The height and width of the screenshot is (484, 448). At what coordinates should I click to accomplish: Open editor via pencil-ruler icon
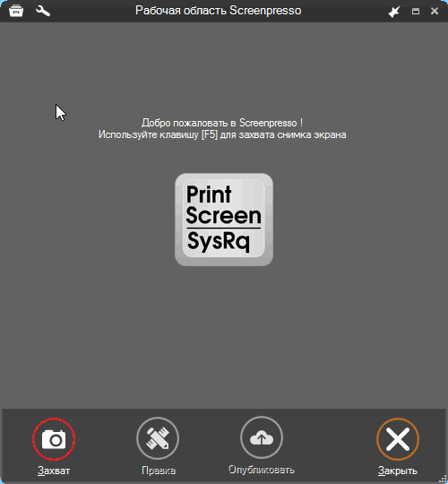[x=158, y=438]
